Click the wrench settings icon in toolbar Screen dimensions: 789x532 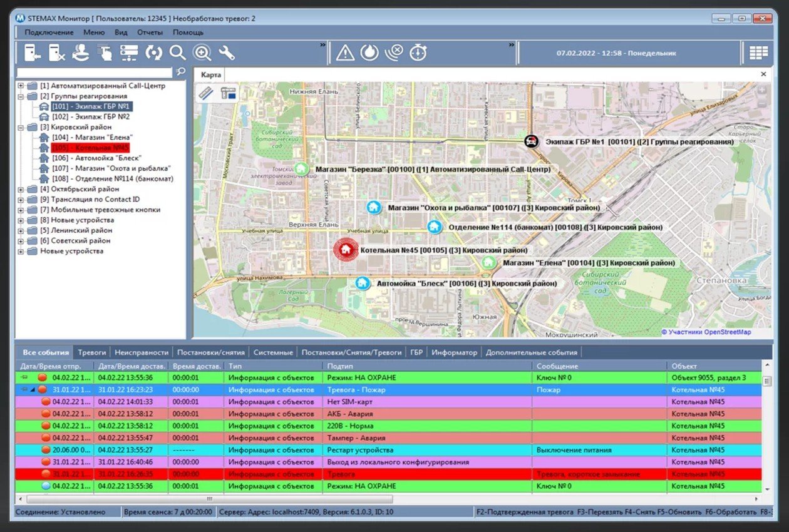point(226,53)
